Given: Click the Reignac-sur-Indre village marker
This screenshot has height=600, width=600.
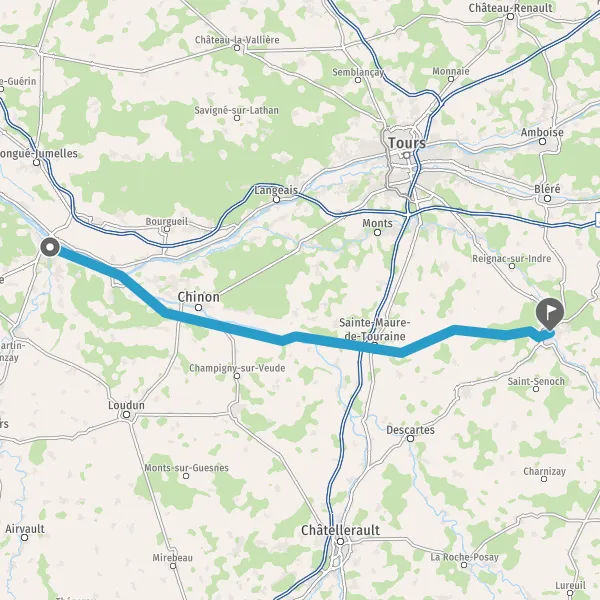Looking at the screenshot, I should click(x=512, y=266).
